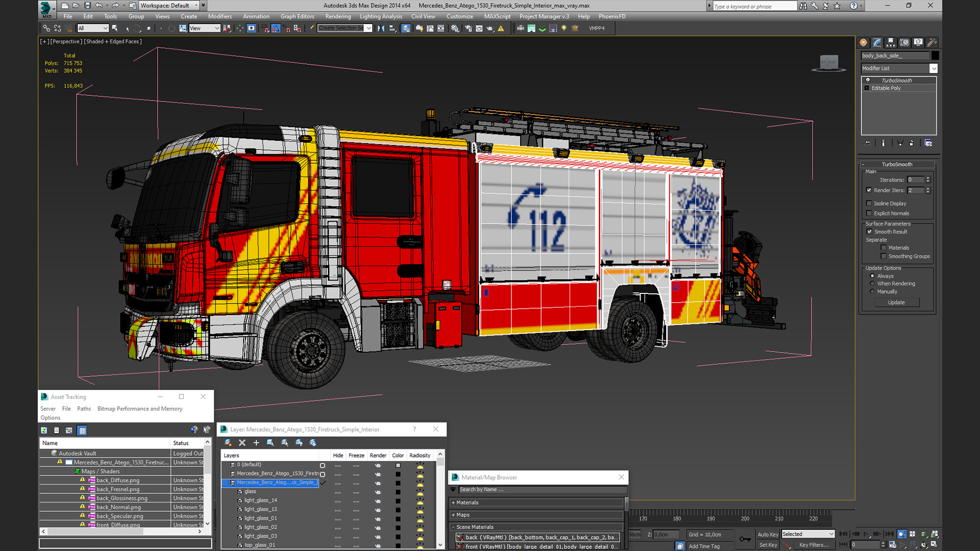
Task: Click the Pin Stack icon under modifier stack
Action: point(867,143)
